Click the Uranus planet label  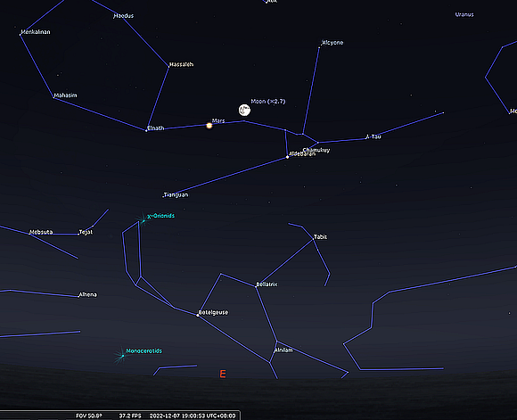click(x=464, y=14)
